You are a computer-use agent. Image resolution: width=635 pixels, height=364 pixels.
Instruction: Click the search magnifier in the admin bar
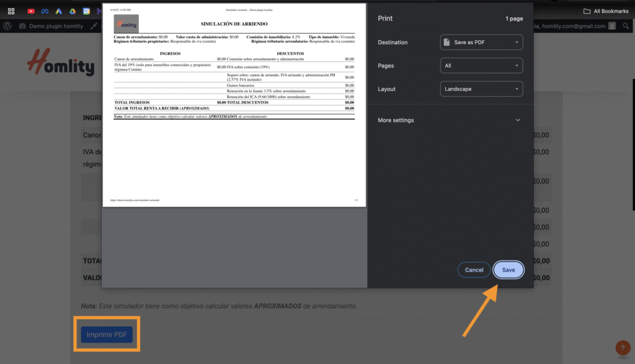pos(626,26)
